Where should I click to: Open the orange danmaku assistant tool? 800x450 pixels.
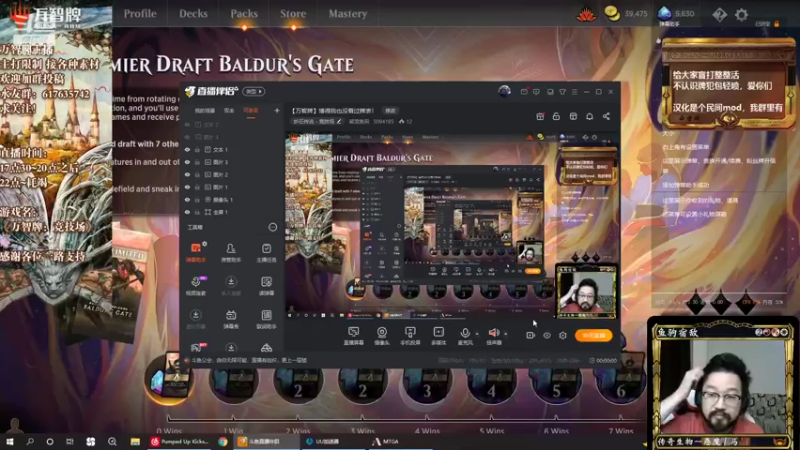coord(196,253)
